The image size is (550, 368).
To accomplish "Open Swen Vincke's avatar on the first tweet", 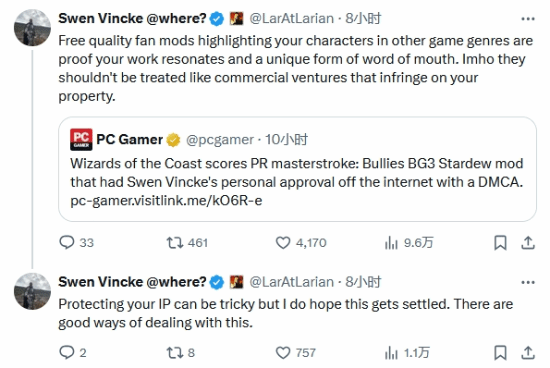I will tap(32, 28).
